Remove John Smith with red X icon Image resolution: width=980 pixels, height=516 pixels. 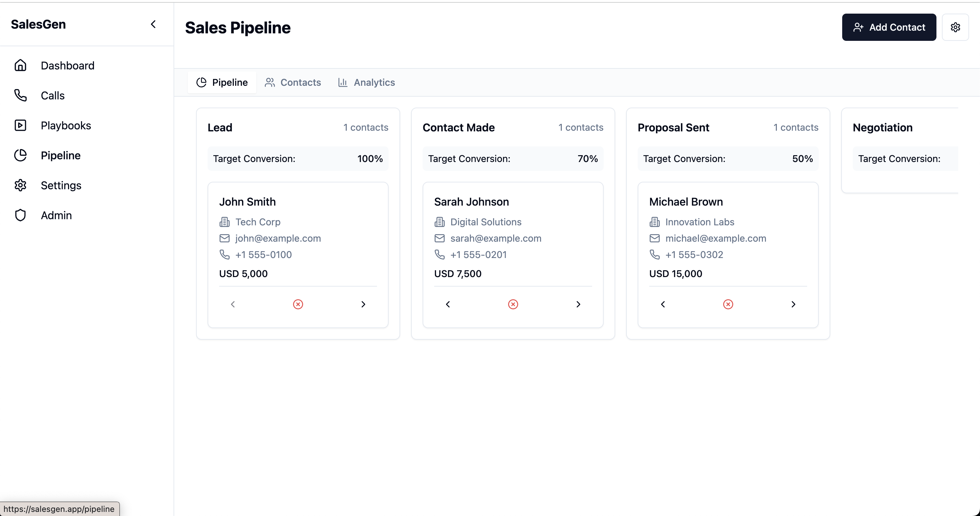[x=298, y=304]
